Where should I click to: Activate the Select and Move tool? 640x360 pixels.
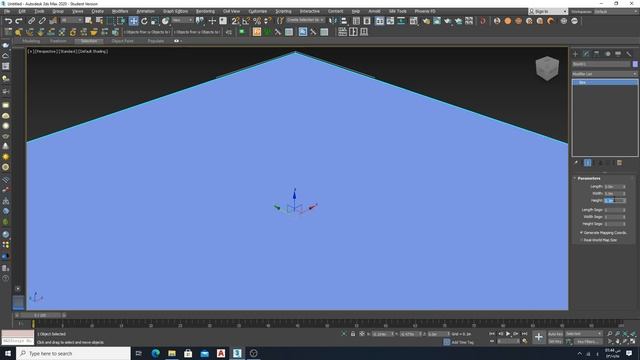(133, 21)
